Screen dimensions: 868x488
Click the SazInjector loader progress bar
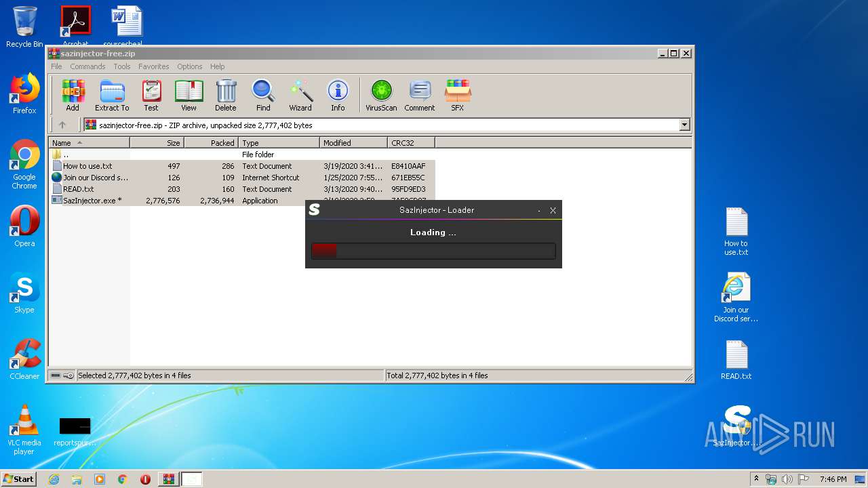point(433,251)
